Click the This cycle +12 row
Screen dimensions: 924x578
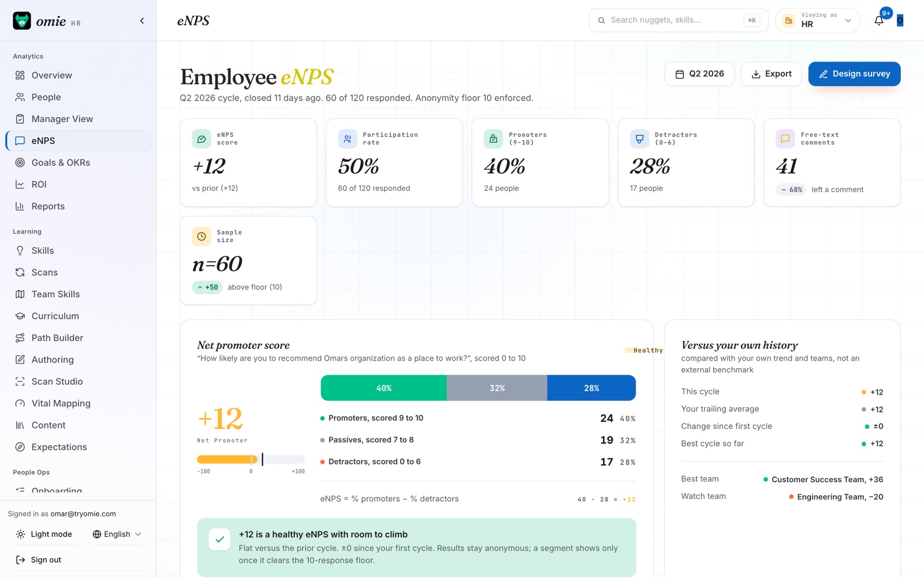point(782,392)
